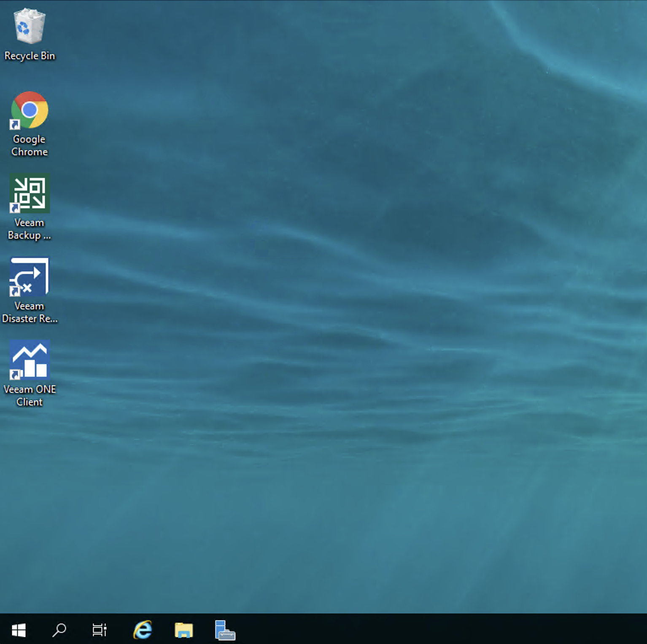Click the 'Google Chrome' label text
This screenshot has height=644, width=647.
point(30,145)
